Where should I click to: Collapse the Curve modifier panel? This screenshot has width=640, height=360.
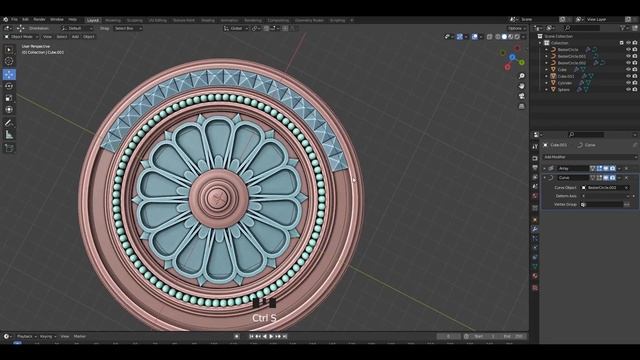544,178
